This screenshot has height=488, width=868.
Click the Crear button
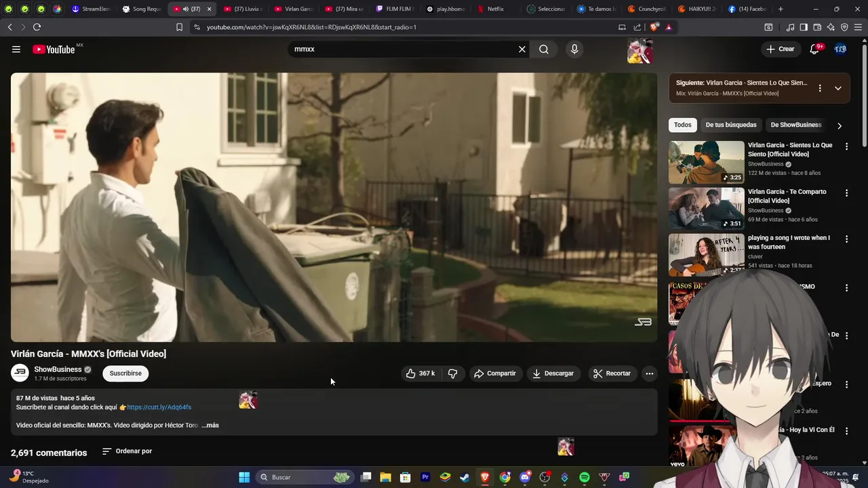780,49
